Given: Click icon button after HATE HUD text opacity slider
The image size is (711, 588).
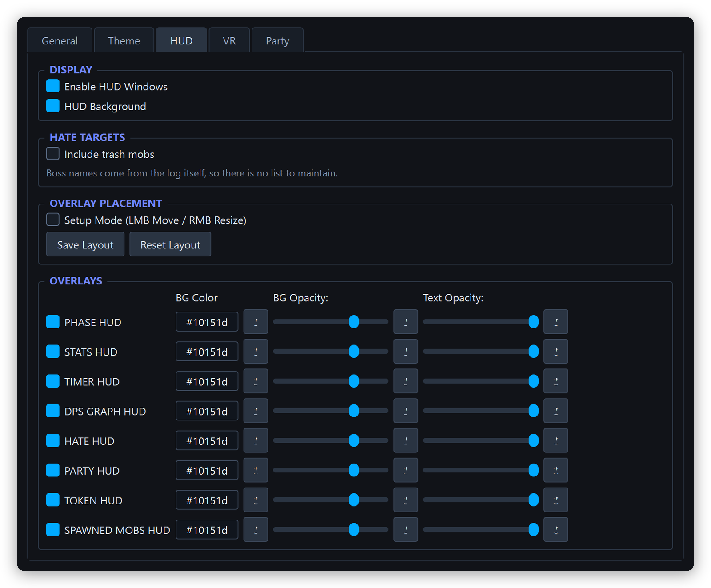Looking at the screenshot, I should click(x=556, y=441).
